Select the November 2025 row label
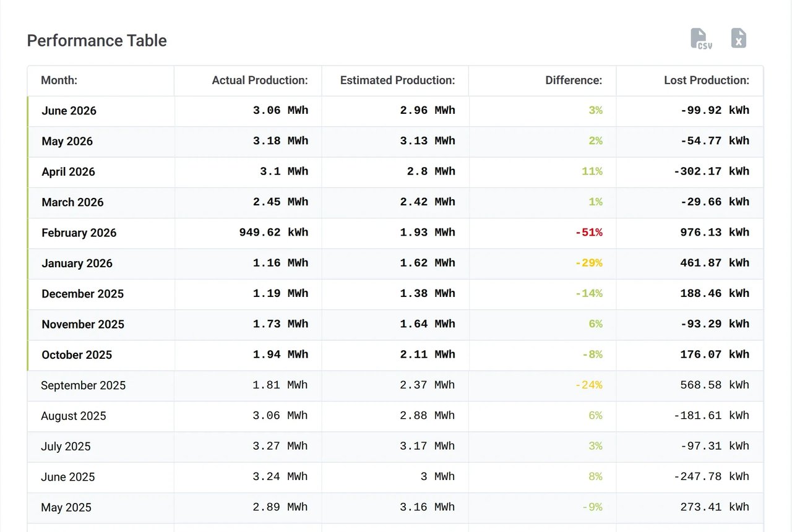 pyautogui.click(x=83, y=324)
